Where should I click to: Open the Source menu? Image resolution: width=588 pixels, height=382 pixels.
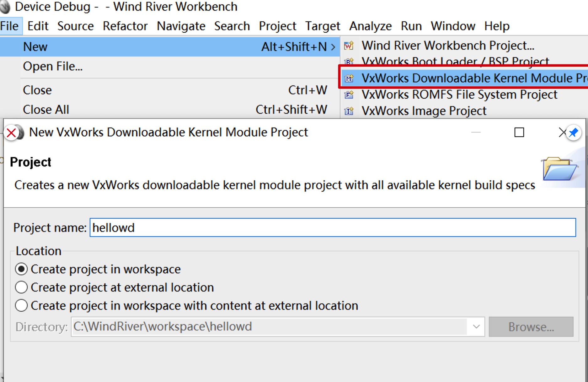coord(75,26)
